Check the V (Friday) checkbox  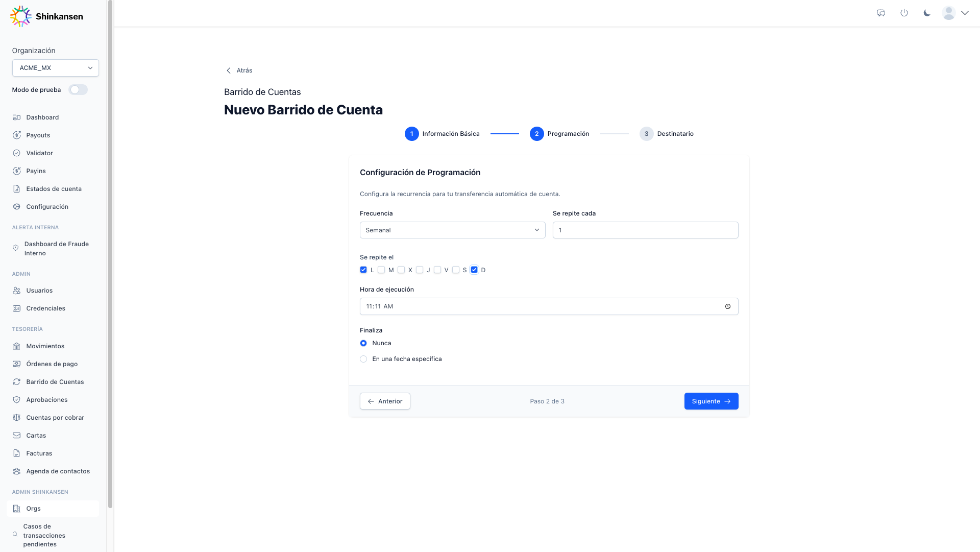[437, 270]
